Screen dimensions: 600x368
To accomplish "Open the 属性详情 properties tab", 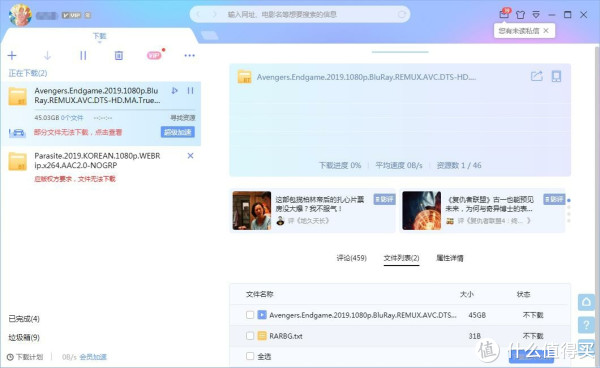I will click(450, 258).
